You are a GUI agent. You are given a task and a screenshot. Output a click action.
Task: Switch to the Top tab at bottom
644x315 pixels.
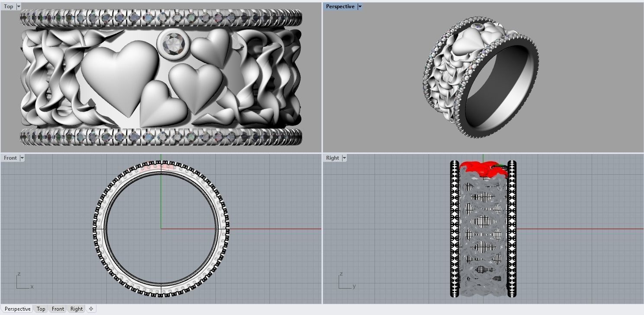(x=41, y=309)
